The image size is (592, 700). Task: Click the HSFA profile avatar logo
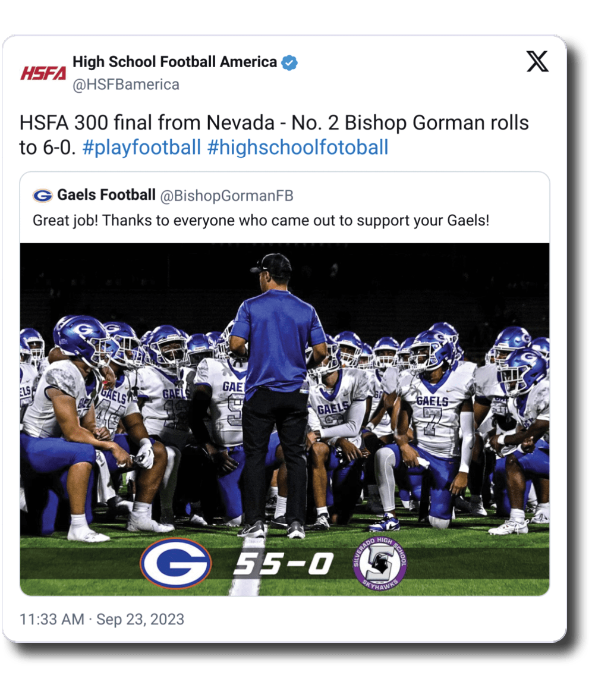43,73
